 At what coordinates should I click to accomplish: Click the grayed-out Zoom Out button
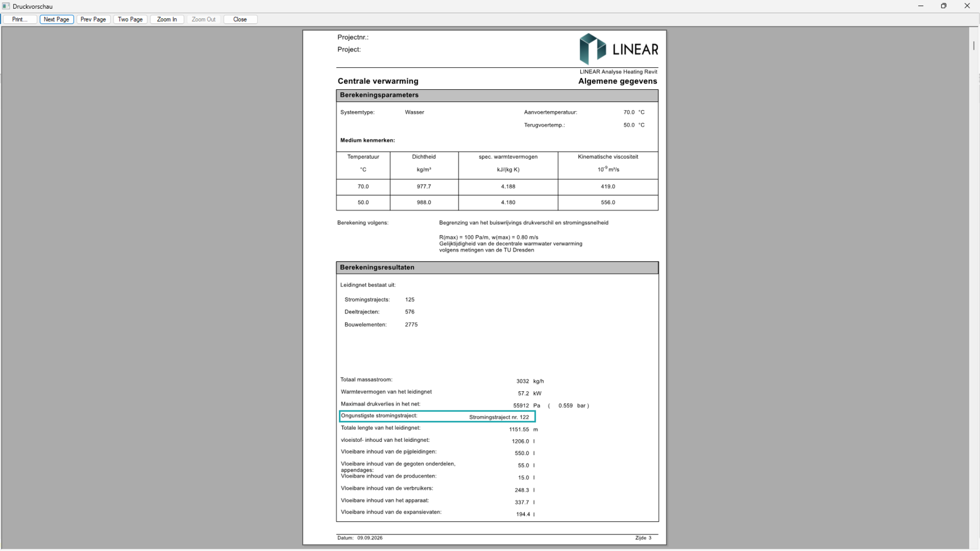pyautogui.click(x=203, y=19)
